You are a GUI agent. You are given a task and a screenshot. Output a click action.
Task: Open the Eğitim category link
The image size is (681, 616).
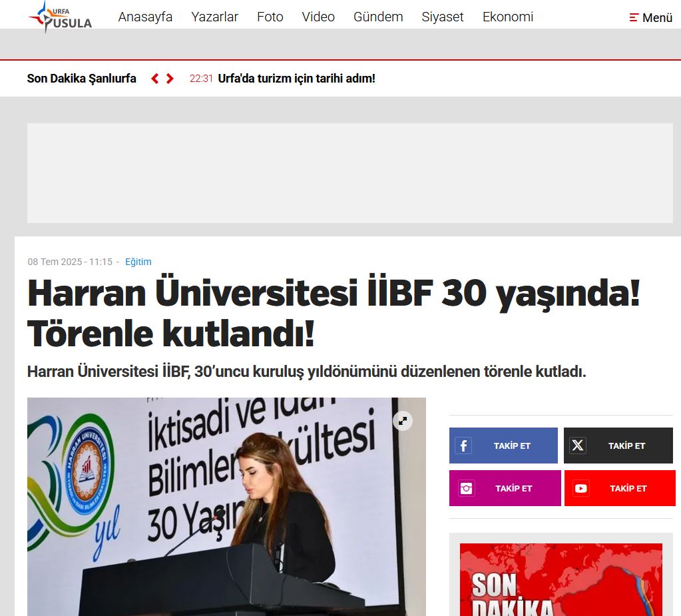(138, 262)
